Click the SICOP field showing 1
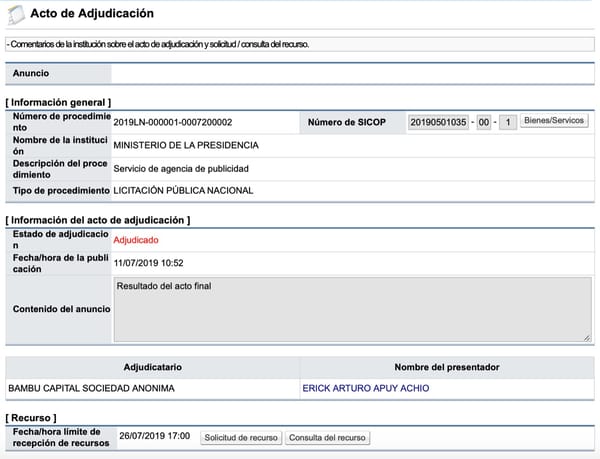The image size is (600, 459). click(508, 122)
